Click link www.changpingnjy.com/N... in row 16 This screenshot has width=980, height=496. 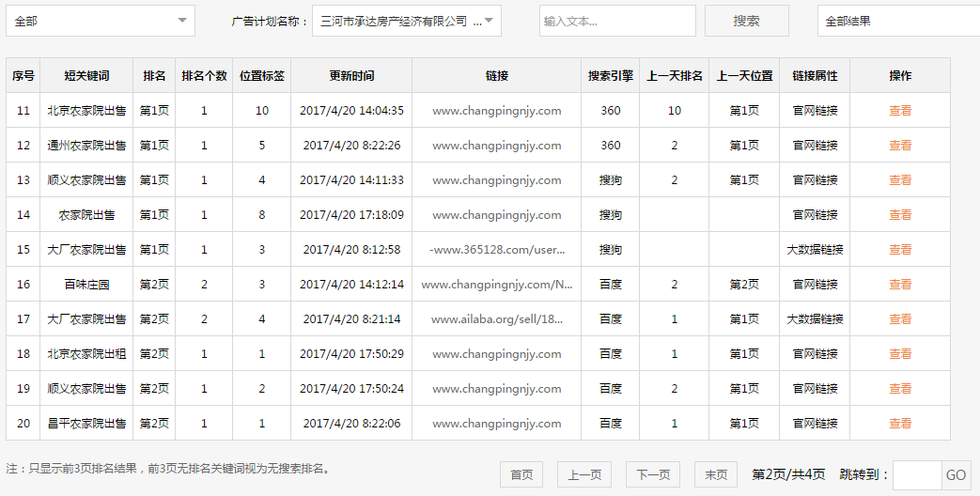pyautogui.click(x=497, y=285)
